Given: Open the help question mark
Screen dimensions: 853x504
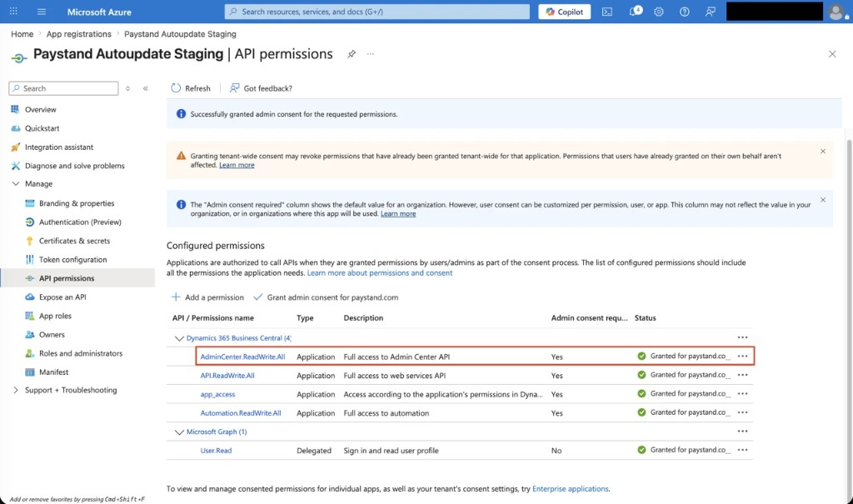Looking at the screenshot, I should (685, 12).
